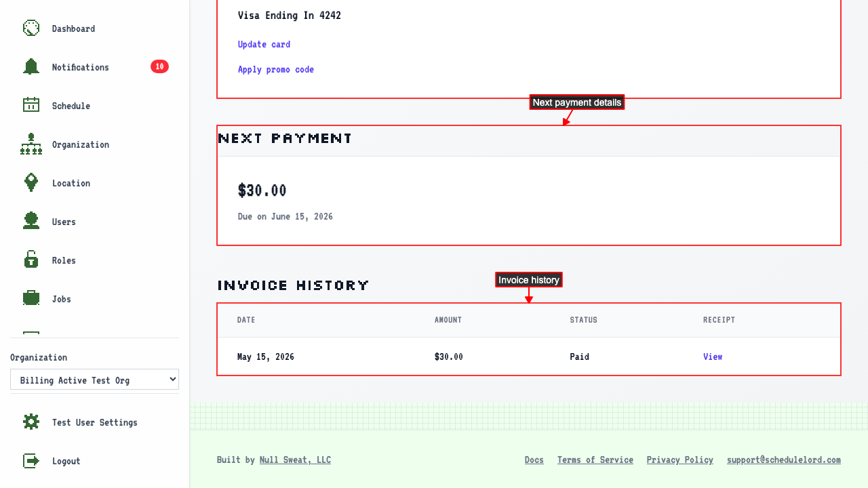Click the Visa Ending In 4242 text
This screenshot has height=488, width=868.
[290, 15]
